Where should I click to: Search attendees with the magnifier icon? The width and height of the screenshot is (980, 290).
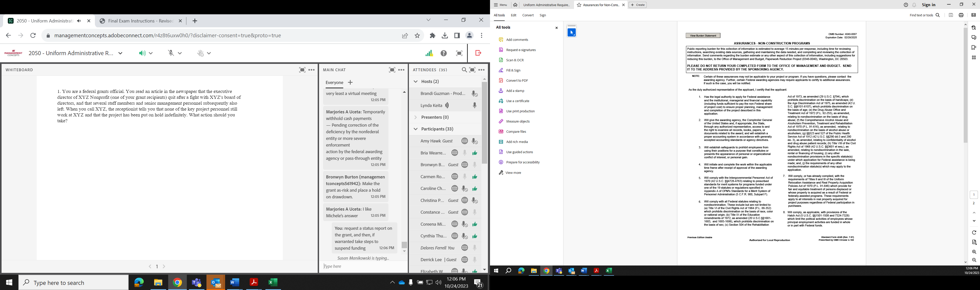click(x=464, y=70)
